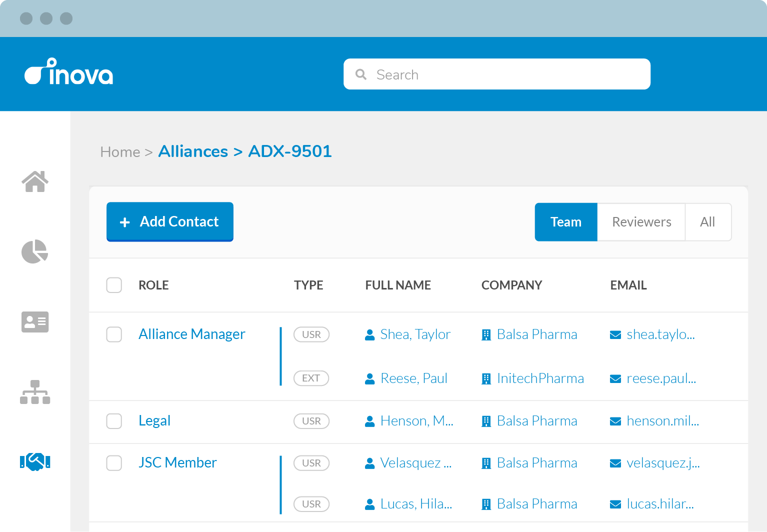This screenshot has height=532, width=767.
Task: Open the contact card sidebar icon
Action: point(35,322)
